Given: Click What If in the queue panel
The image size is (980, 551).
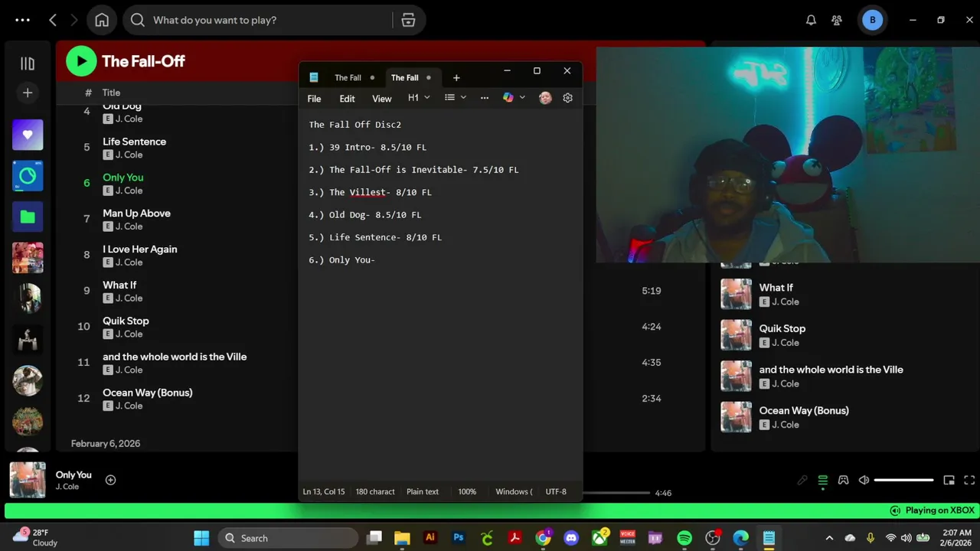Looking at the screenshot, I should pos(776,288).
